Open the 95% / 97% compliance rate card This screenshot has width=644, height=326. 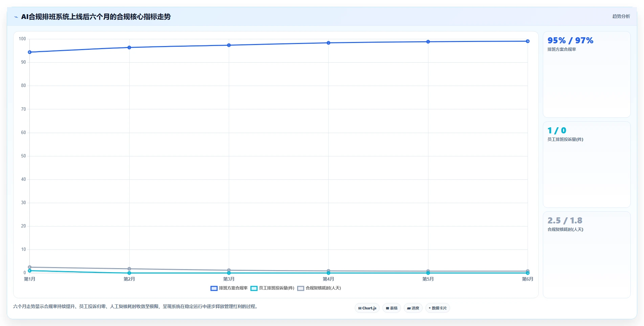pyautogui.click(x=586, y=74)
